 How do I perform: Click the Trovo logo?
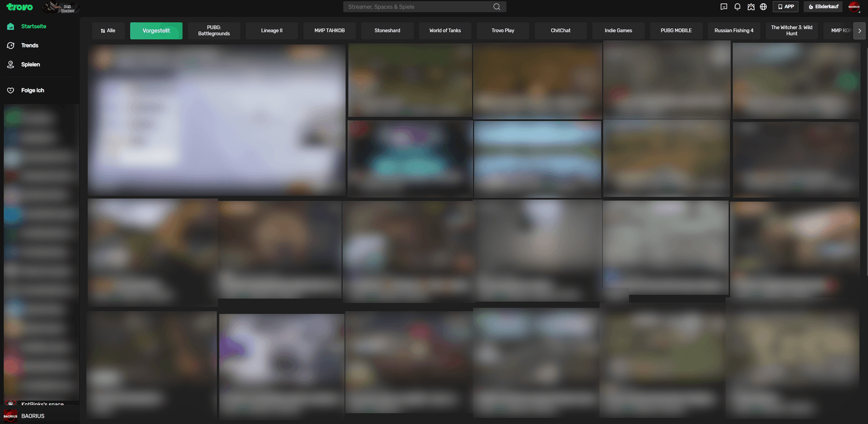click(19, 7)
